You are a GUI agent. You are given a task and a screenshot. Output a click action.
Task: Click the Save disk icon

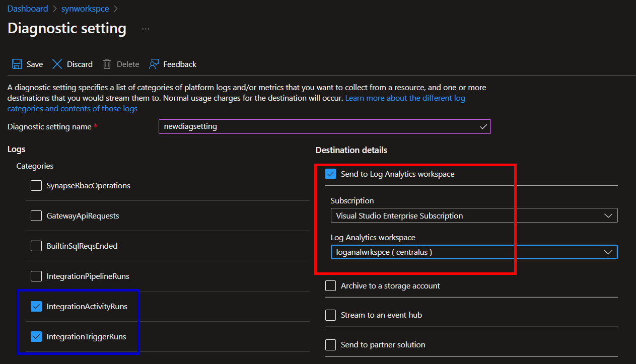click(17, 64)
